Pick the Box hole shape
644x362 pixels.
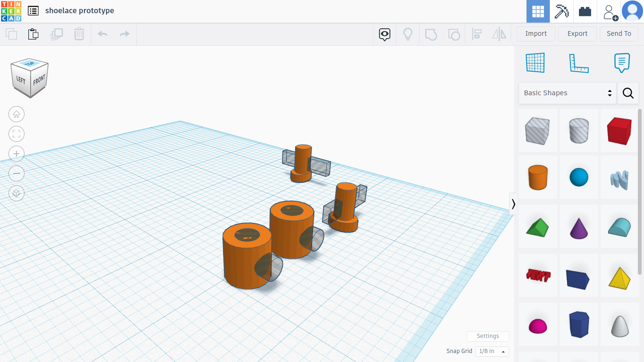537,131
